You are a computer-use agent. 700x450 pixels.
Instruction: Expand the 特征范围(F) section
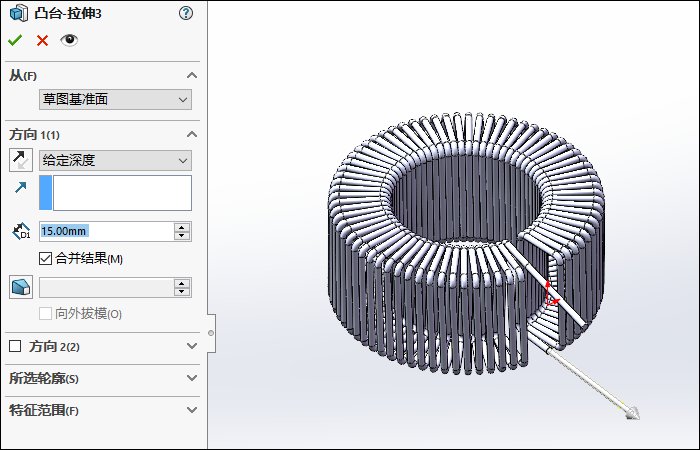coord(192,410)
